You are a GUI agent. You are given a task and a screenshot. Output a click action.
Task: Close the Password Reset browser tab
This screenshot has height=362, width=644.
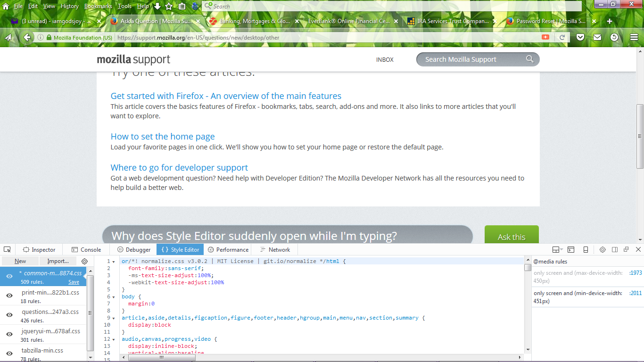pos(594,21)
